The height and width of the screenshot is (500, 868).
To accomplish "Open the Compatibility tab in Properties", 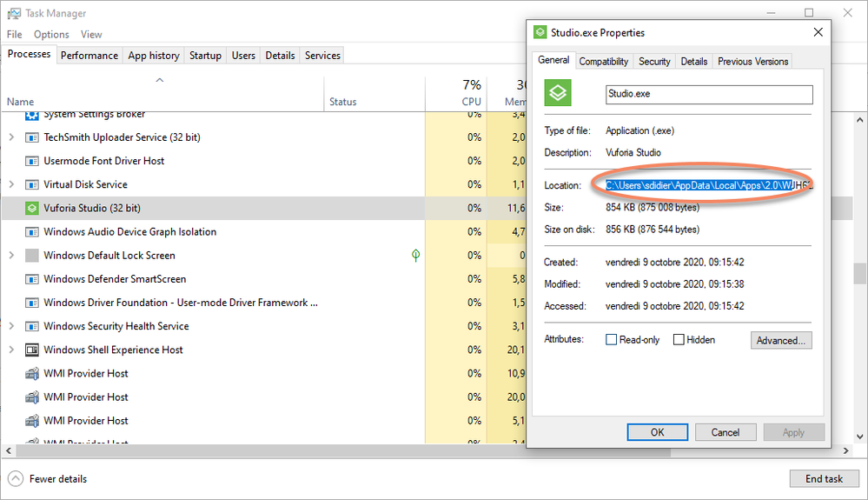I will pyautogui.click(x=603, y=61).
